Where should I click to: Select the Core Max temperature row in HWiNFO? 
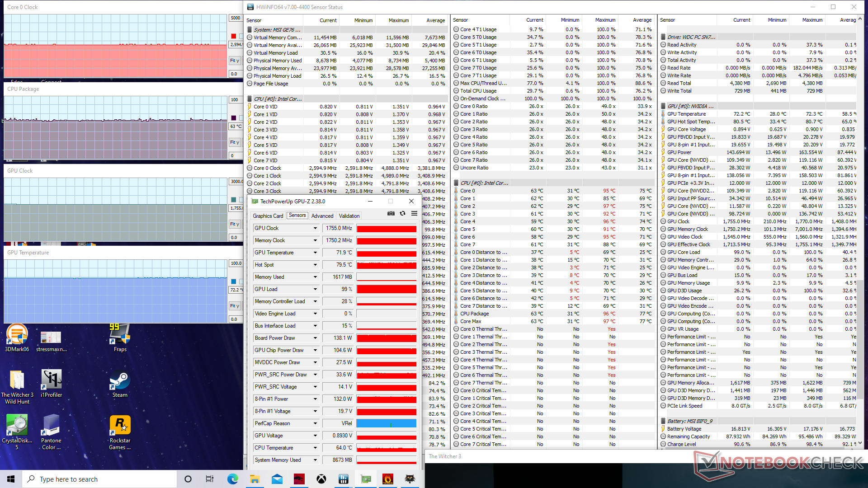click(x=553, y=321)
